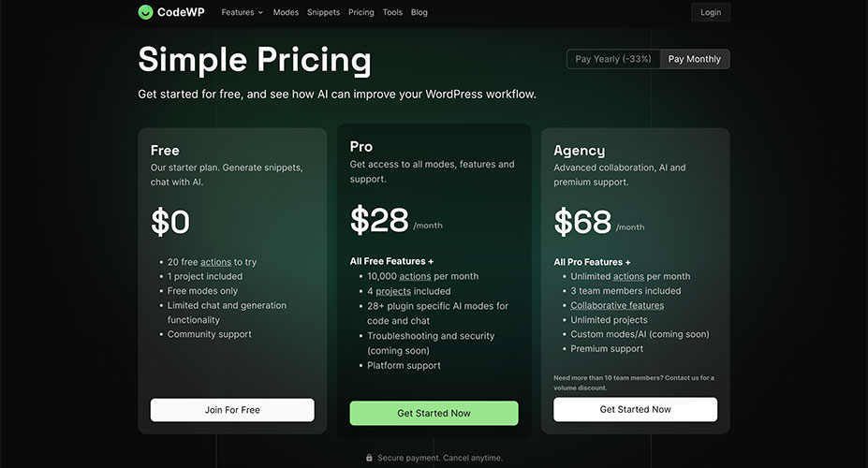Click the secure payment lock icon
Screen dimensions: 868x468
pos(369,458)
